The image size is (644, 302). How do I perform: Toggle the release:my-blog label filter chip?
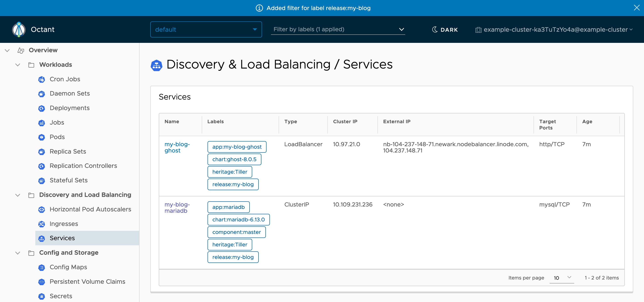click(x=233, y=184)
